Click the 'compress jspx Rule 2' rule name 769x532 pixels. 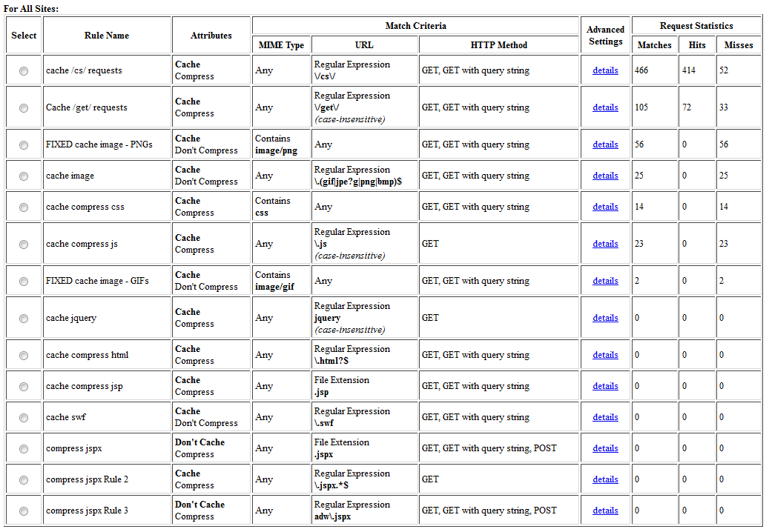[x=87, y=479]
